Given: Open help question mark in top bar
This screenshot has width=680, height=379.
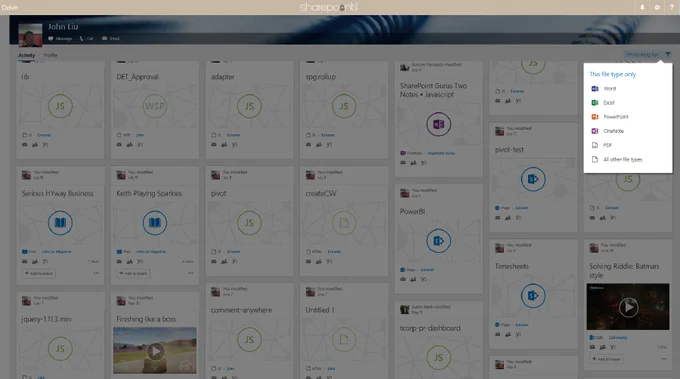Looking at the screenshot, I should (x=671, y=7).
